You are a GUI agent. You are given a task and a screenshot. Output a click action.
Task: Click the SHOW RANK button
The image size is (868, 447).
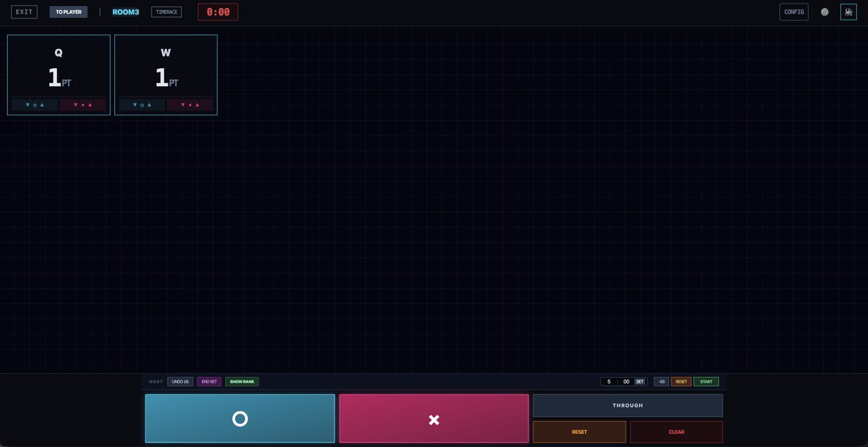tap(242, 381)
